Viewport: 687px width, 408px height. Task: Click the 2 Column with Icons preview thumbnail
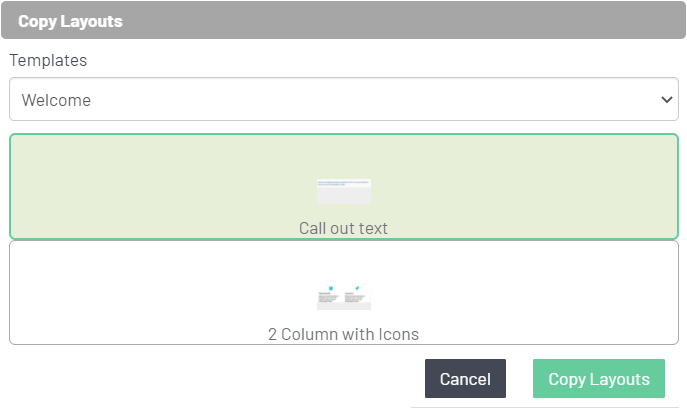tap(344, 297)
